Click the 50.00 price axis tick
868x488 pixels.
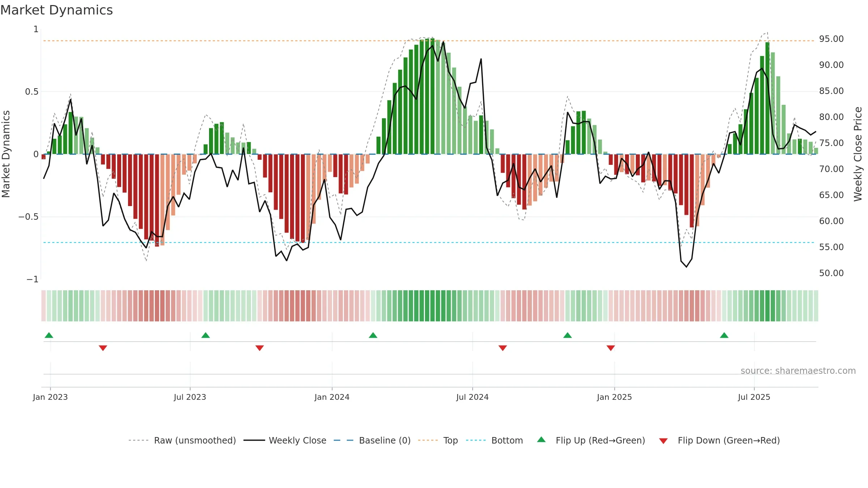(831, 273)
